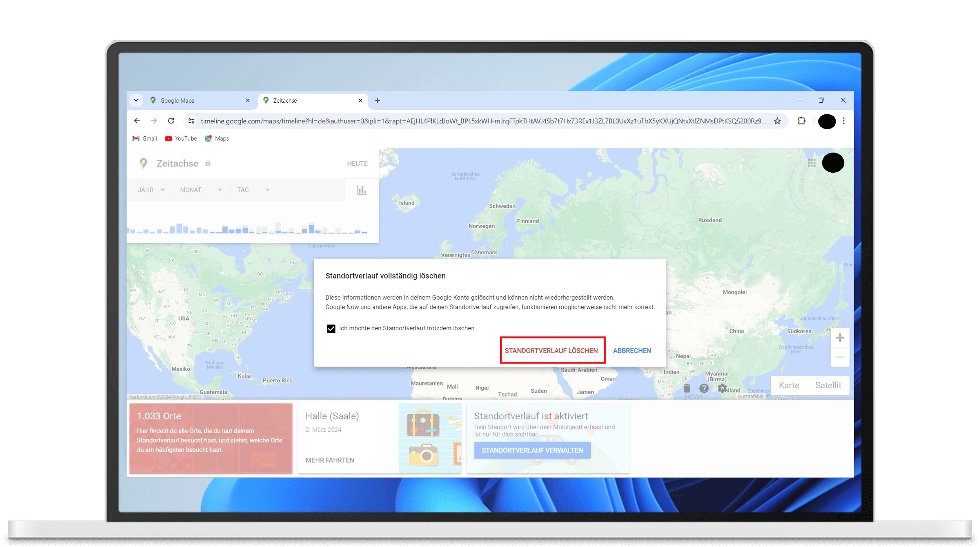Click the browser forward arrow
980x547 pixels.
154,121
